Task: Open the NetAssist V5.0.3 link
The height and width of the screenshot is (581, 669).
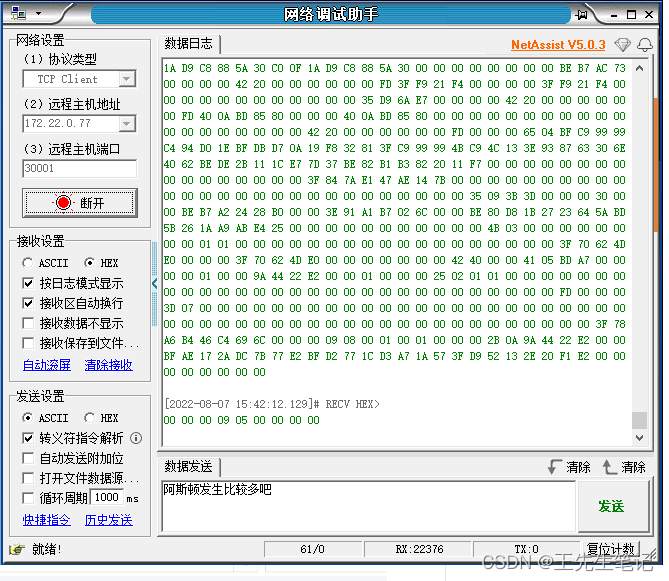Action: click(558, 45)
